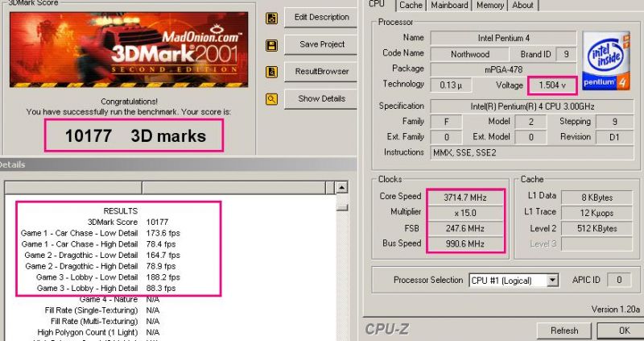Click the APIC ID value field
This screenshot has width=644, height=341.
[619, 280]
